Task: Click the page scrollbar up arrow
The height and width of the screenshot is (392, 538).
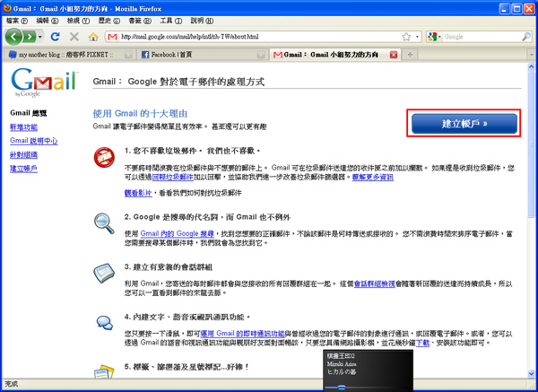Action: pyautogui.click(x=531, y=67)
